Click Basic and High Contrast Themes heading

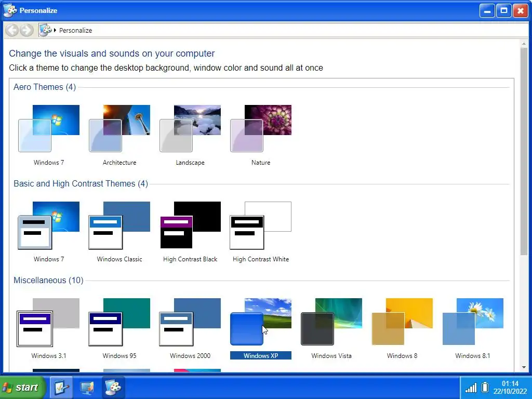81,183
